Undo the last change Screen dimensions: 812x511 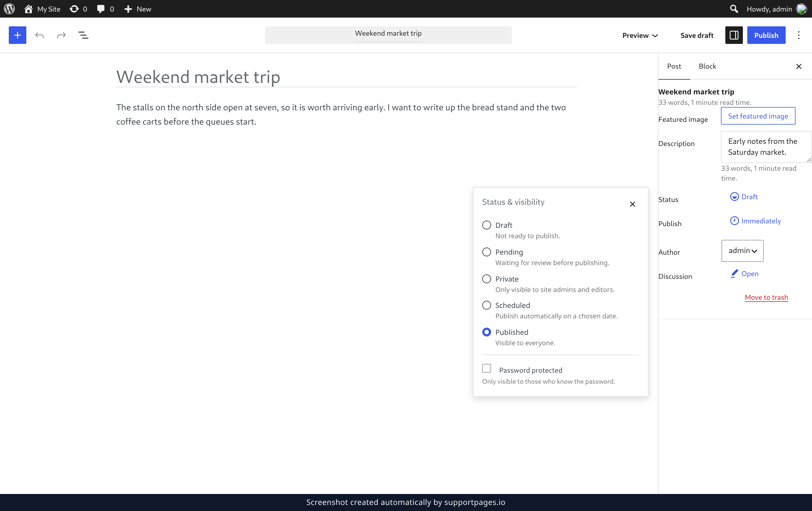point(40,35)
